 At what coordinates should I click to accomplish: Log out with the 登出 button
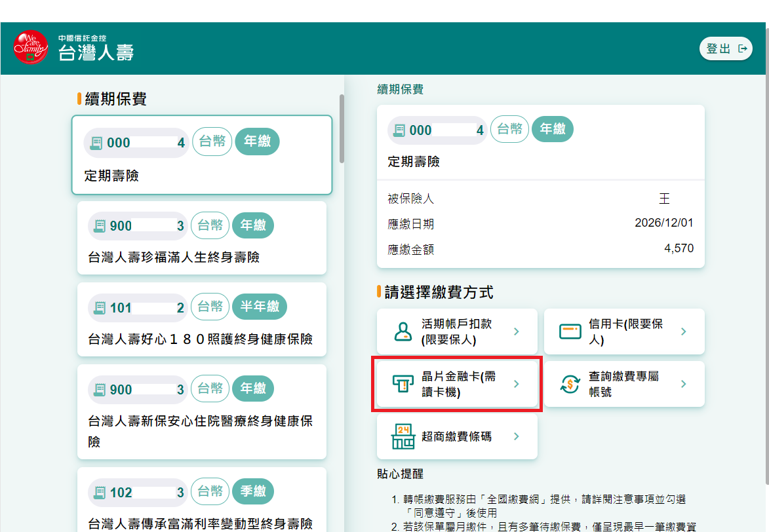[x=726, y=48]
